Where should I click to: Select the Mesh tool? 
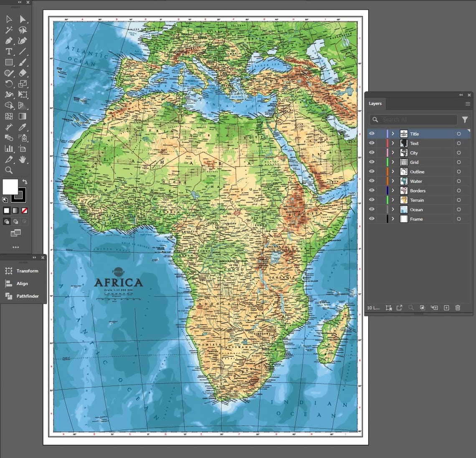coord(9,116)
